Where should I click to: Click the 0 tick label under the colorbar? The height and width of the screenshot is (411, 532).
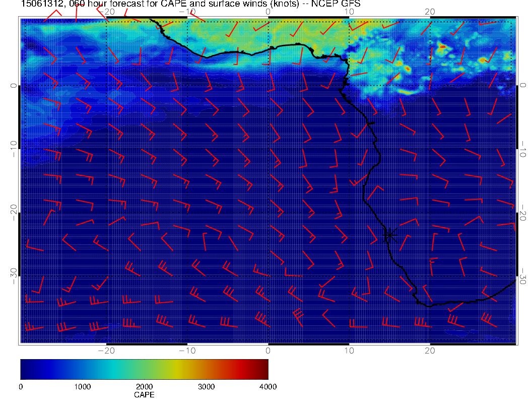click(21, 387)
